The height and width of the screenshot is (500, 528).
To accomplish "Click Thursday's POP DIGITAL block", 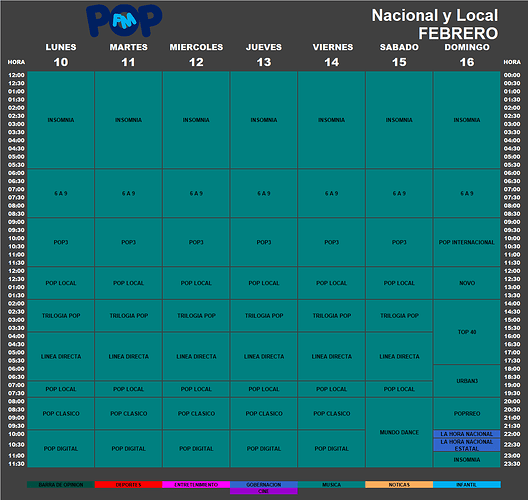I will 264,449.
